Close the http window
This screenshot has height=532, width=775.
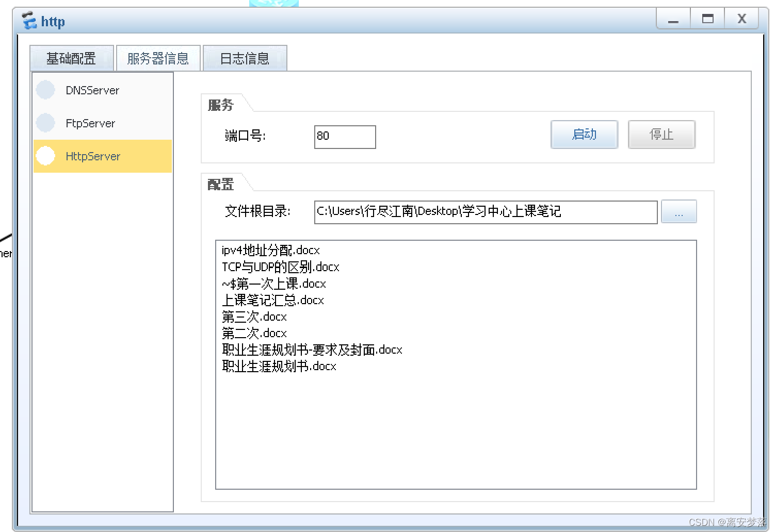pyautogui.click(x=742, y=19)
